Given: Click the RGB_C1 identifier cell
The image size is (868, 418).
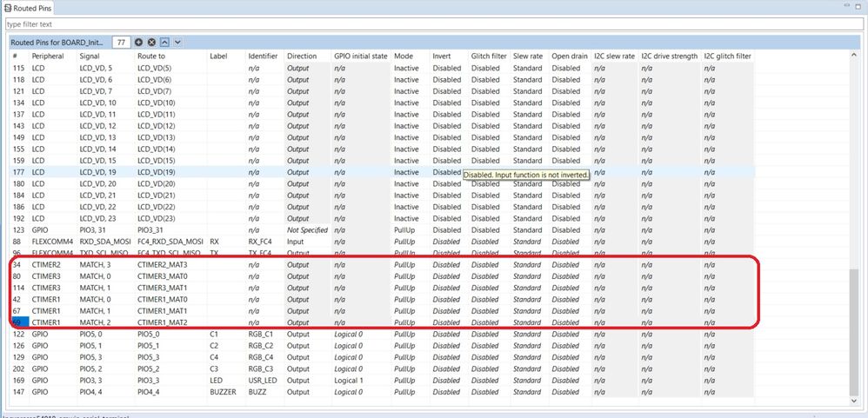Looking at the screenshot, I should 261,334.
